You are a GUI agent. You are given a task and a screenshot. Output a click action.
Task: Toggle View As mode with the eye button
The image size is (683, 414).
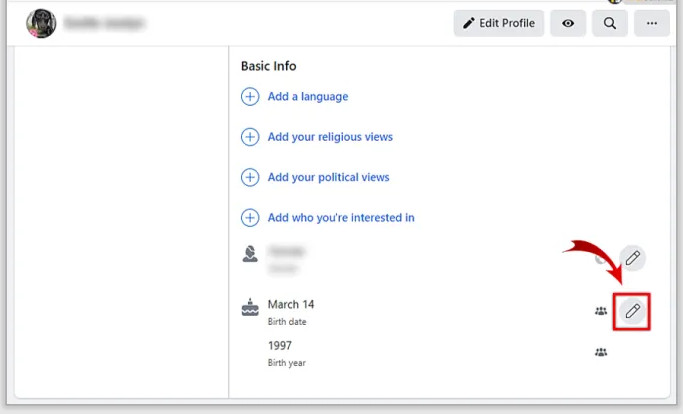point(568,23)
